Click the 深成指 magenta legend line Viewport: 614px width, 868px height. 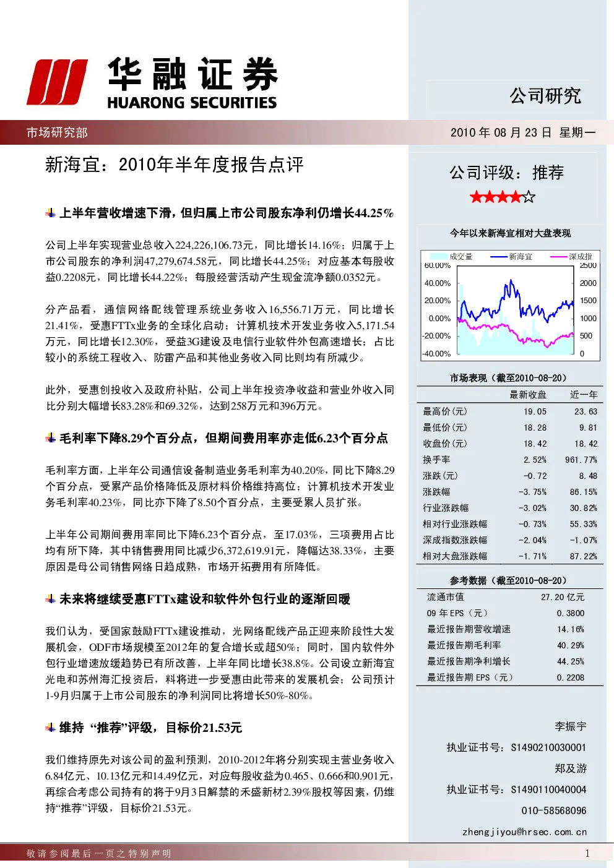[x=559, y=257]
